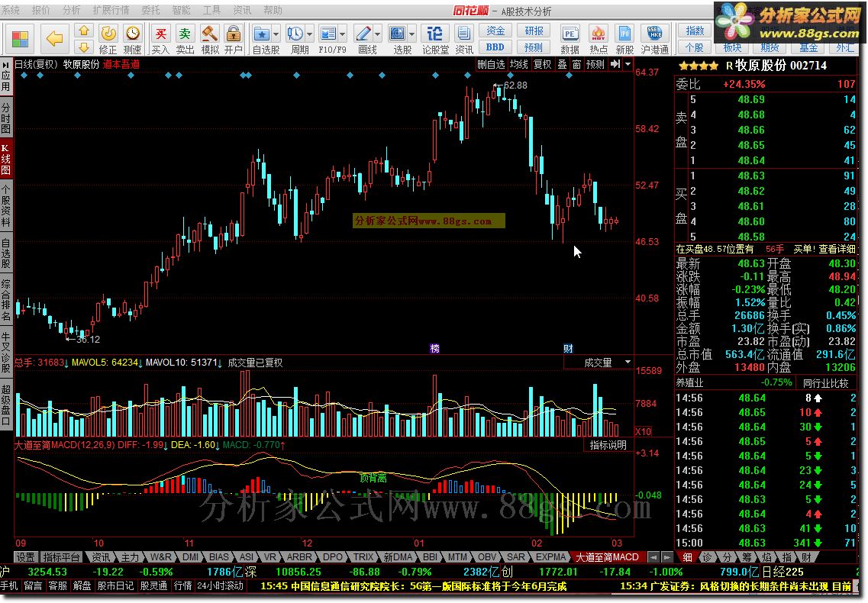Image resolution: width=868 pixels, height=603 pixels.
Task: Expand the 选股 dropdown arrow
Action: [x=411, y=34]
